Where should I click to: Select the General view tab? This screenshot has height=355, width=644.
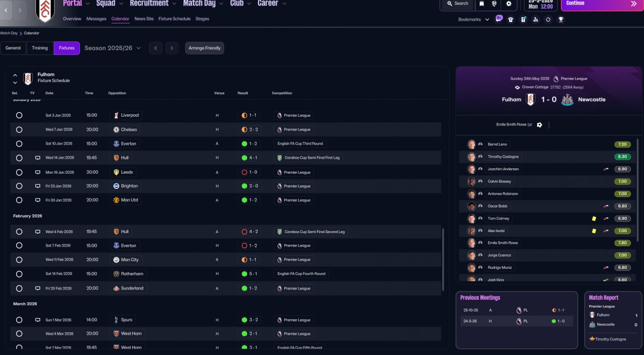click(x=13, y=48)
